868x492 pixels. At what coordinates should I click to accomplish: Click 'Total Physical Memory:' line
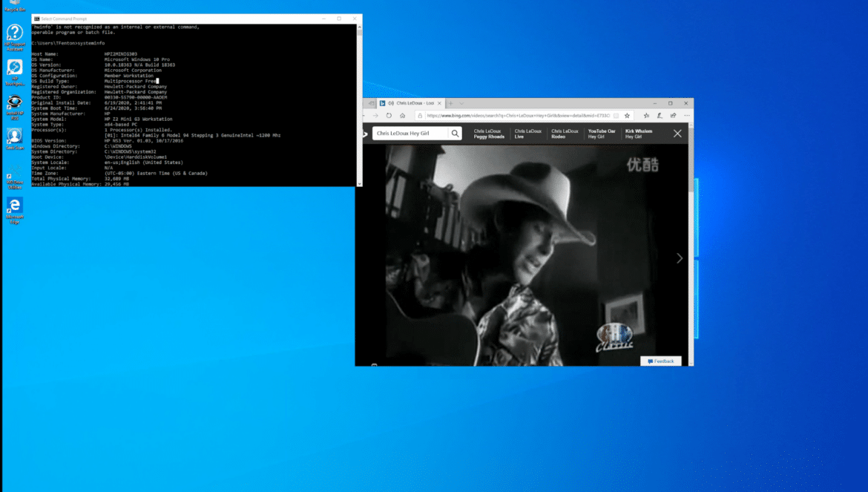point(80,179)
